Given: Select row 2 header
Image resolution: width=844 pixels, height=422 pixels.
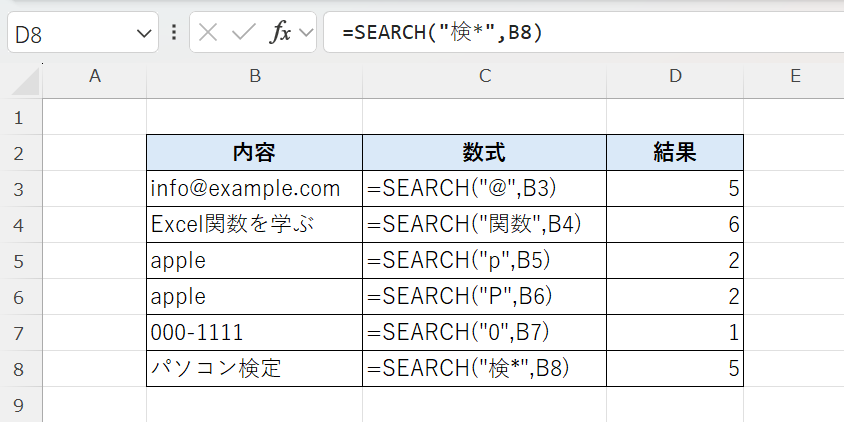Looking at the screenshot, I should coord(19,153).
